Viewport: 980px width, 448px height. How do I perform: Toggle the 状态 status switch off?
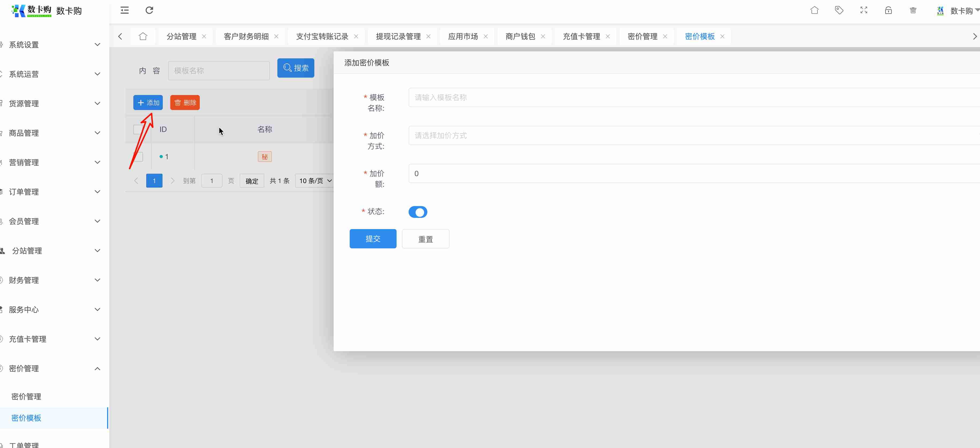[x=418, y=212]
